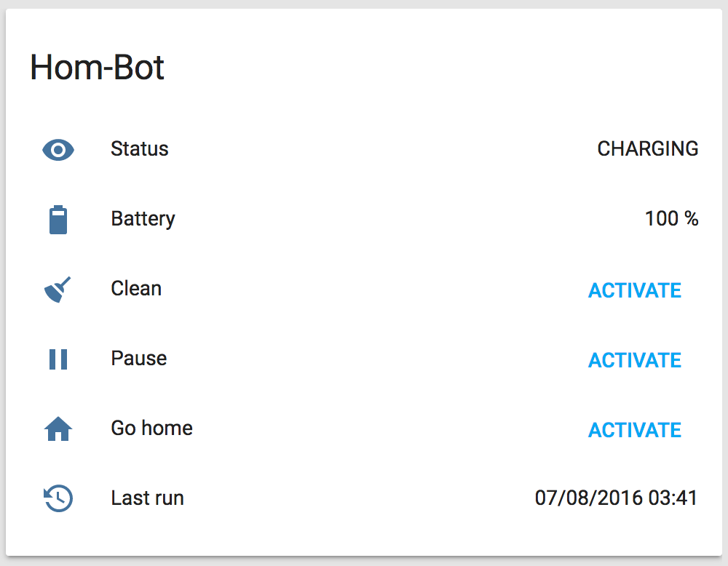The height and width of the screenshot is (566, 728).
Task: Click the Last run label
Action: (x=147, y=498)
